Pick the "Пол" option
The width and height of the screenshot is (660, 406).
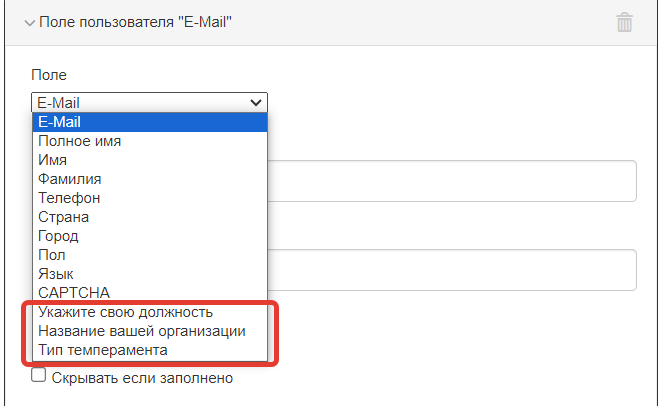150,255
